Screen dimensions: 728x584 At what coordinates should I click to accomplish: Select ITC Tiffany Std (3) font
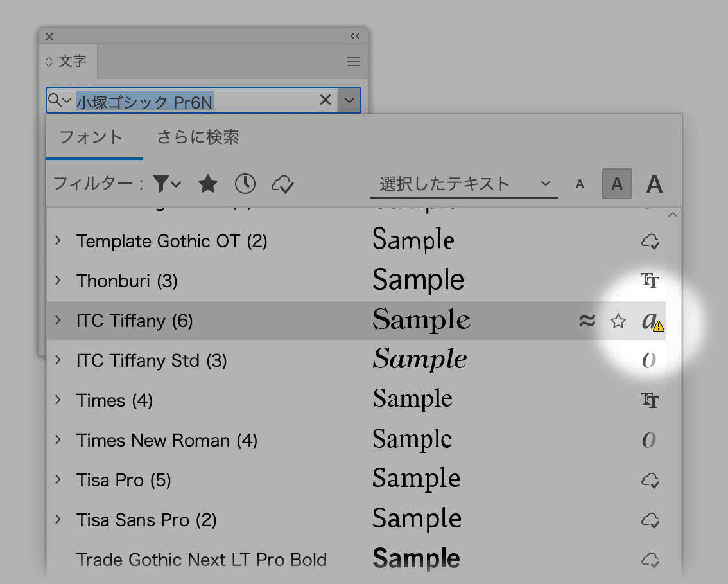(x=152, y=360)
